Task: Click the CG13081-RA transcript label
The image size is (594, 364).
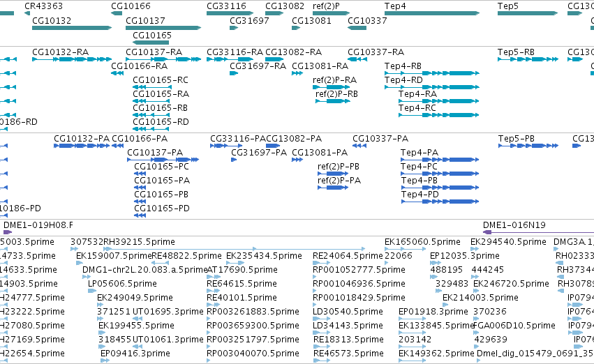Action: coord(320,66)
